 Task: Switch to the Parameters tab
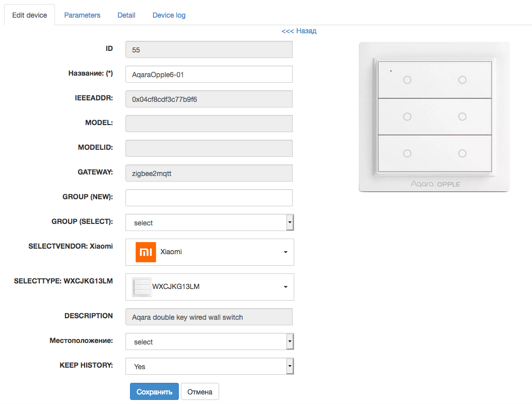(82, 15)
